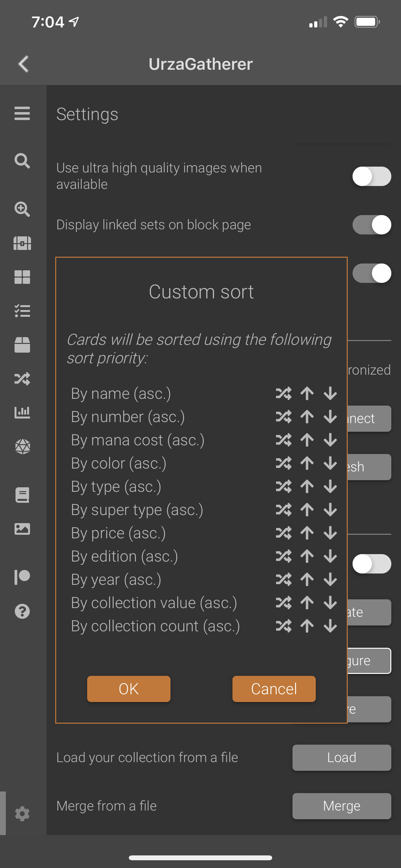
Task: Toggle the sort direction icon for By name
Action: tap(283, 393)
